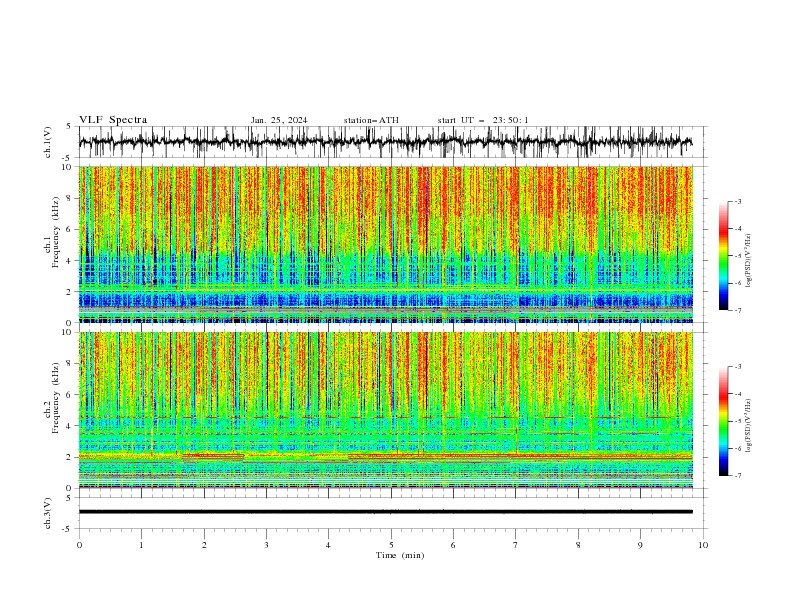Select the 'station=ATH' label
The width and height of the screenshot is (792, 612).
tap(371, 120)
